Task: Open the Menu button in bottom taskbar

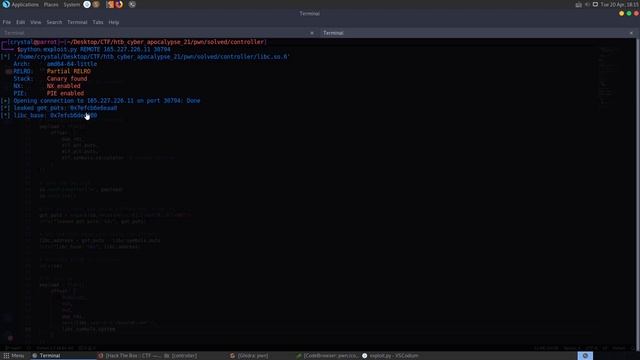Action: click(x=13, y=356)
